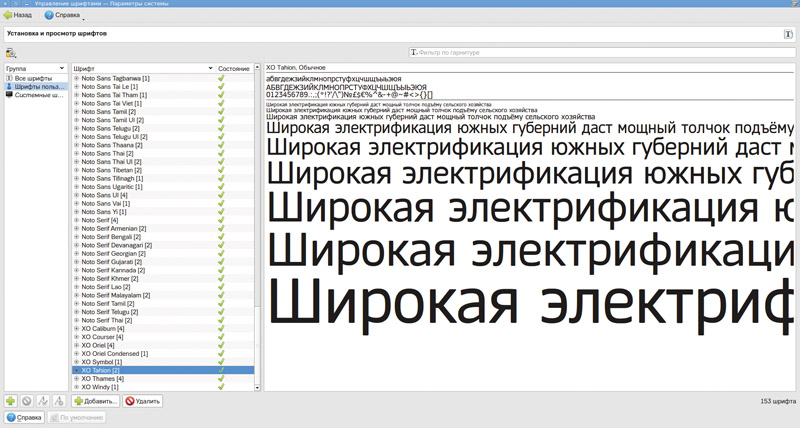Go back with the Назад arrow

18,15
